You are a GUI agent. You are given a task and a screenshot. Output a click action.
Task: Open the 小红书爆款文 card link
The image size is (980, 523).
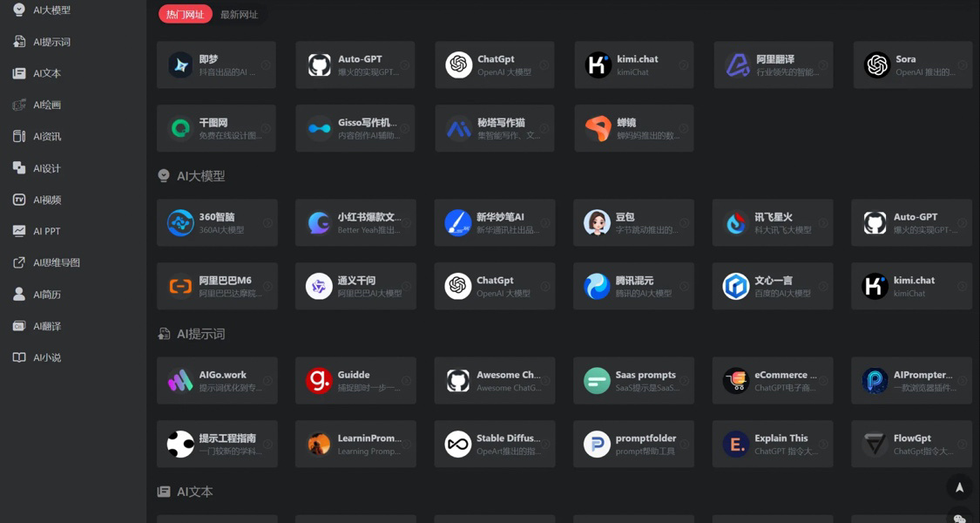click(x=355, y=223)
